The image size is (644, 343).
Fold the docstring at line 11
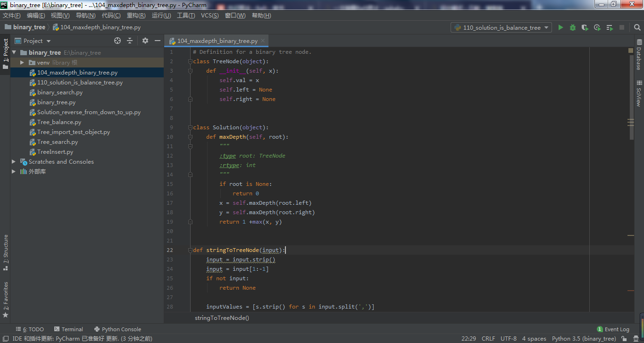click(x=190, y=146)
